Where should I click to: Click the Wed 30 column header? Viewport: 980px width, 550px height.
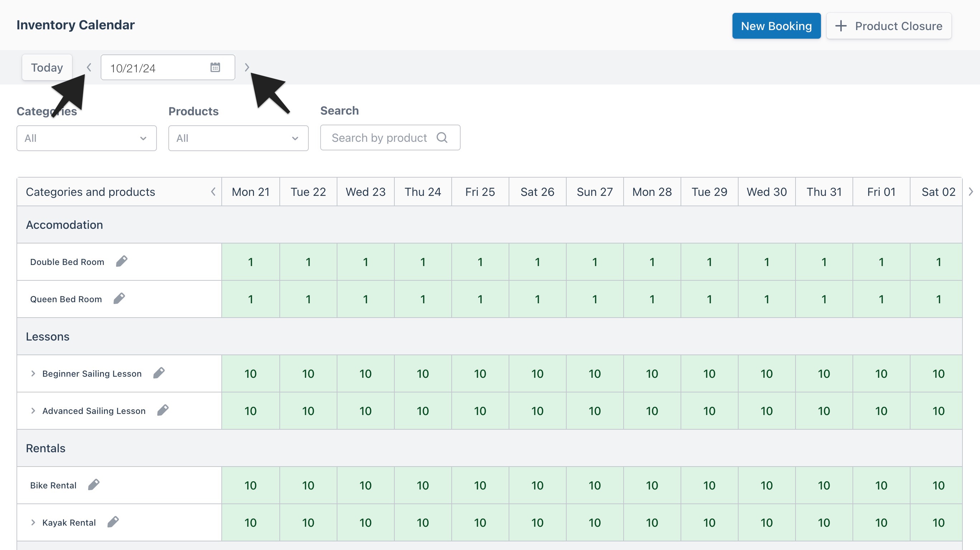click(767, 192)
